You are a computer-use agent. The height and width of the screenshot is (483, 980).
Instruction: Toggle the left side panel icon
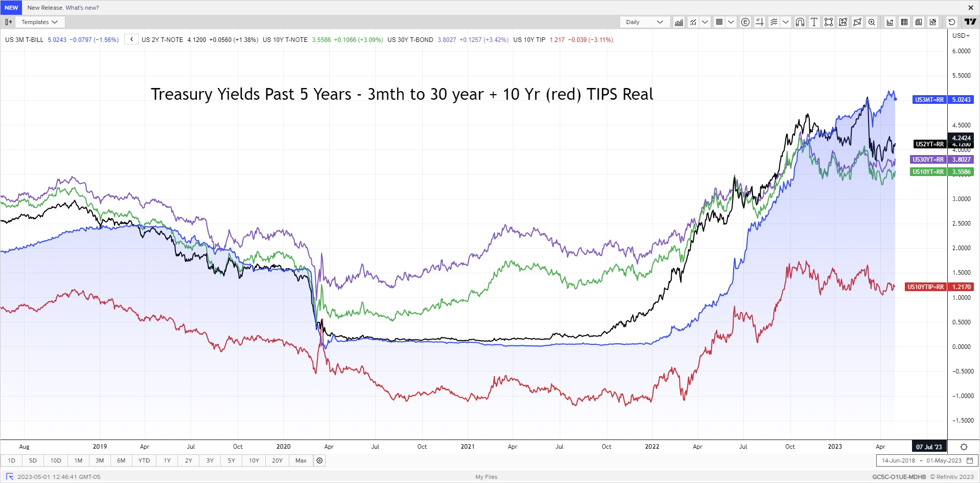click(x=8, y=22)
